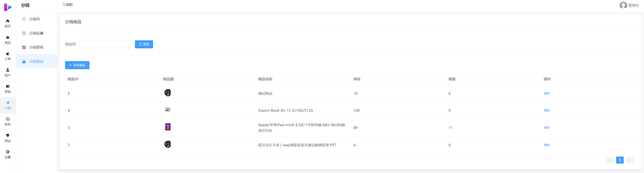Open the 分销设置 submenu item

(36, 33)
